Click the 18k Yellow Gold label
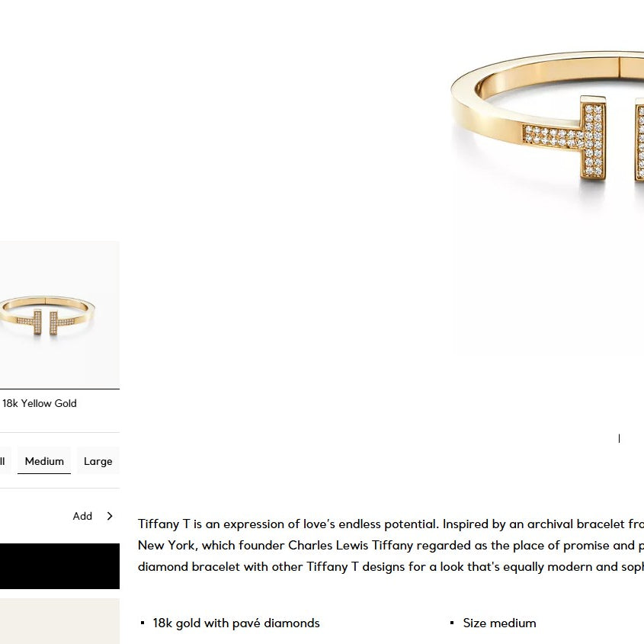This screenshot has width=644, height=644. [x=40, y=403]
